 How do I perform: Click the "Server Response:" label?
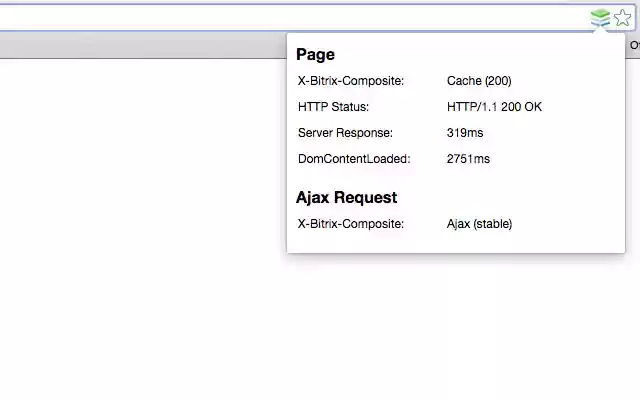click(x=345, y=133)
